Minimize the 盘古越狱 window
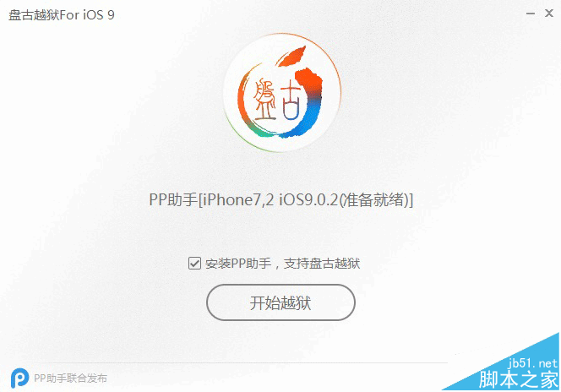The height and width of the screenshot is (392, 561). pyautogui.click(x=531, y=14)
